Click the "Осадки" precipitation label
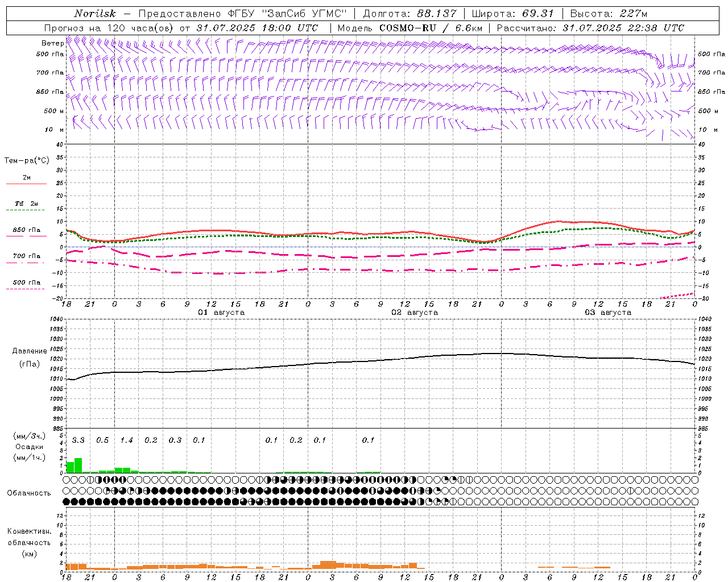The image size is (728, 582). 29,447
